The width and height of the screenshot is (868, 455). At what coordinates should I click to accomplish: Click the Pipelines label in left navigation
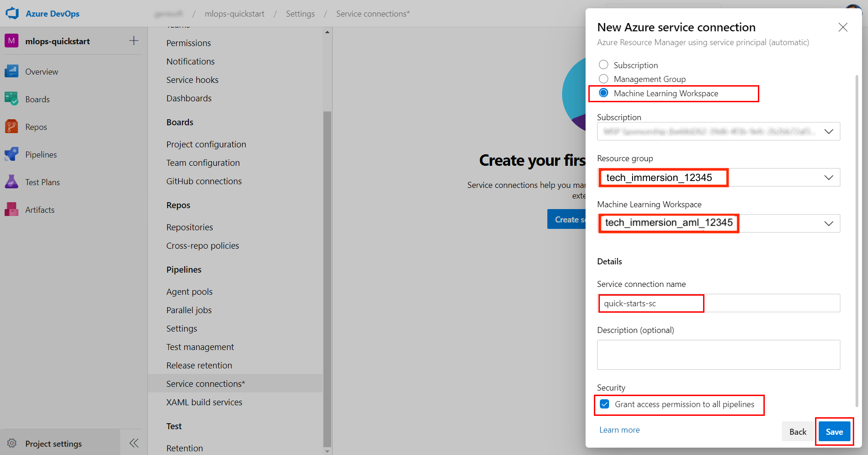click(x=41, y=154)
